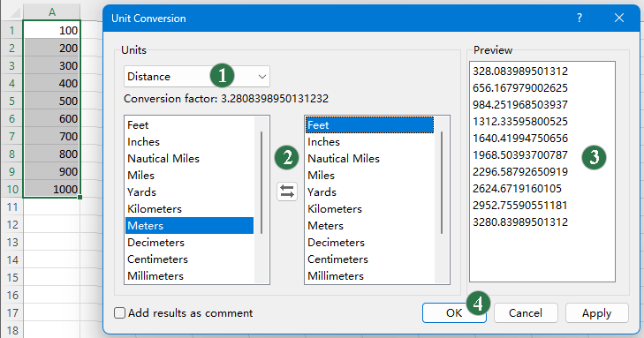The image size is (644, 338).
Task: Select Kilometers in the source units list
Action: (x=189, y=209)
